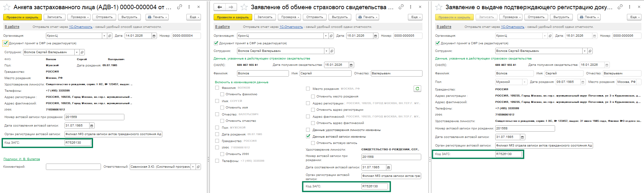Expand the Организация dropdown in the АДВ-1 form
The height and width of the screenshot is (193, 644).
click(104, 36)
